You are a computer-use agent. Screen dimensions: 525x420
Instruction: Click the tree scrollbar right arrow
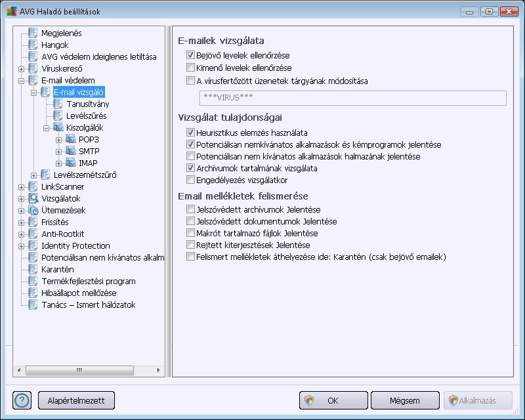pyautogui.click(x=158, y=370)
